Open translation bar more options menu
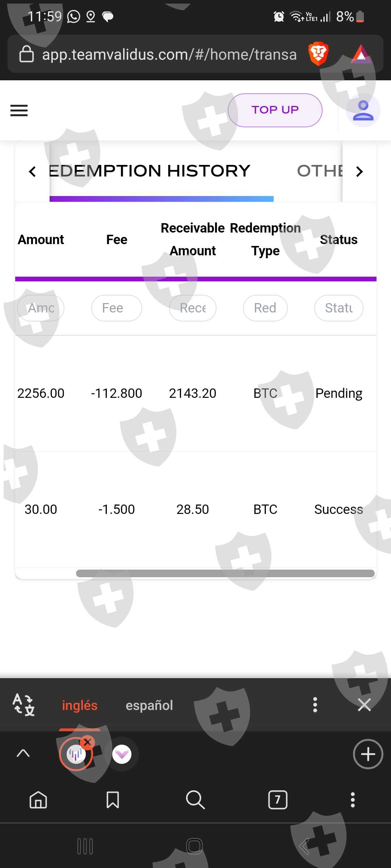Viewport: 391px width, 868px height. (315, 705)
